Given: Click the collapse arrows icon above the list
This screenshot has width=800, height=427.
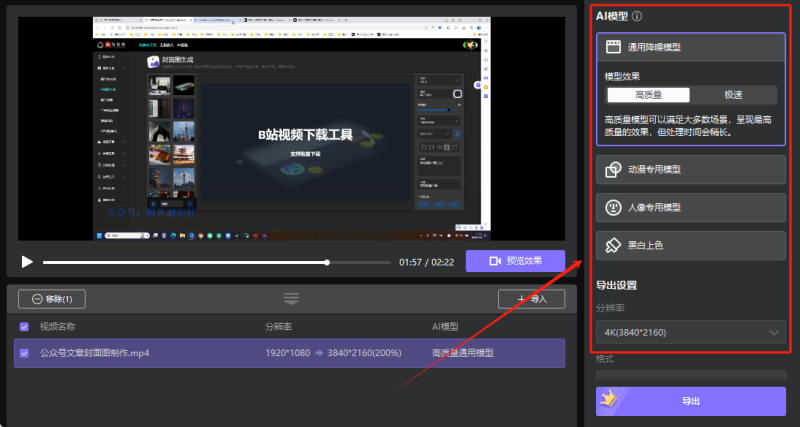Looking at the screenshot, I should click(291, 298).
